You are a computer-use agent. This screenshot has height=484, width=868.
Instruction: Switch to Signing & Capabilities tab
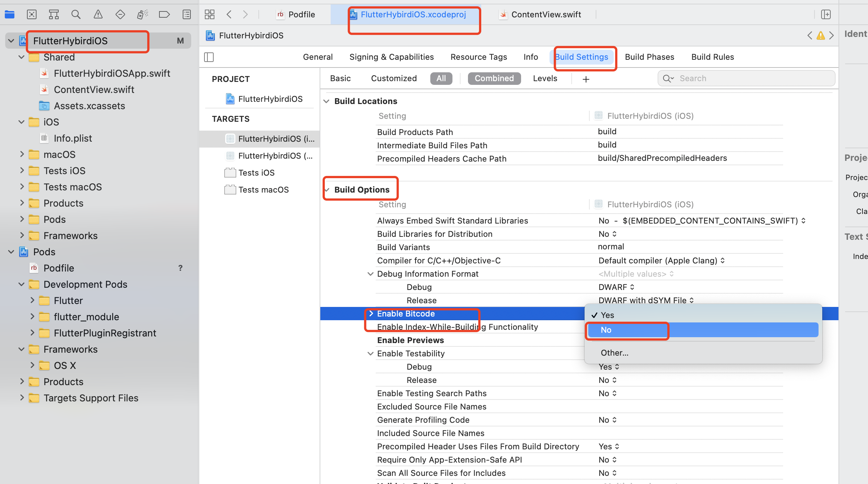[392, 57]
